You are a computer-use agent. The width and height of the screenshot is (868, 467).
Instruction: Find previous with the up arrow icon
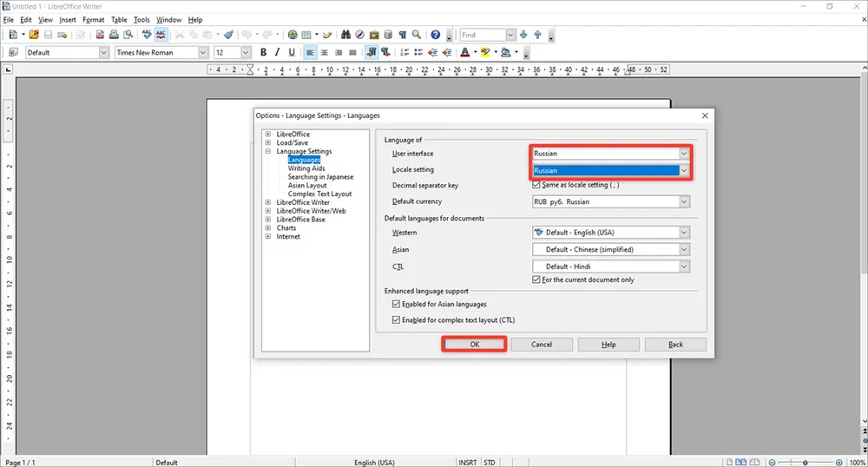pos(537,35)
